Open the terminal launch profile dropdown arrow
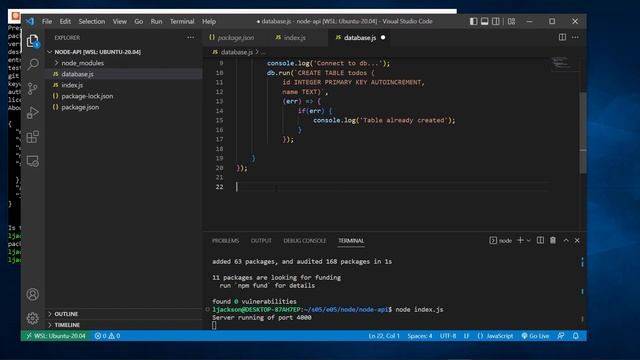Screen dimensions: 640x360 pos(529,240)
